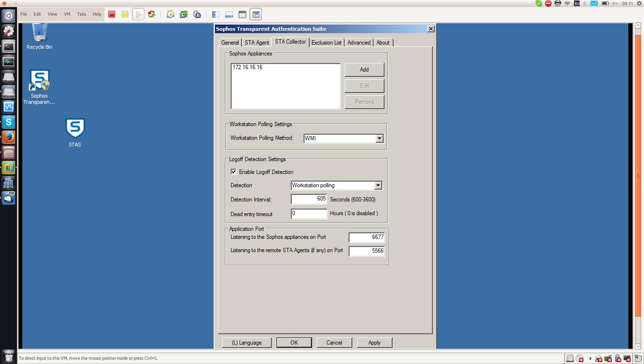Open the File menu
The image size is (644, 364).
coord(24,14)
